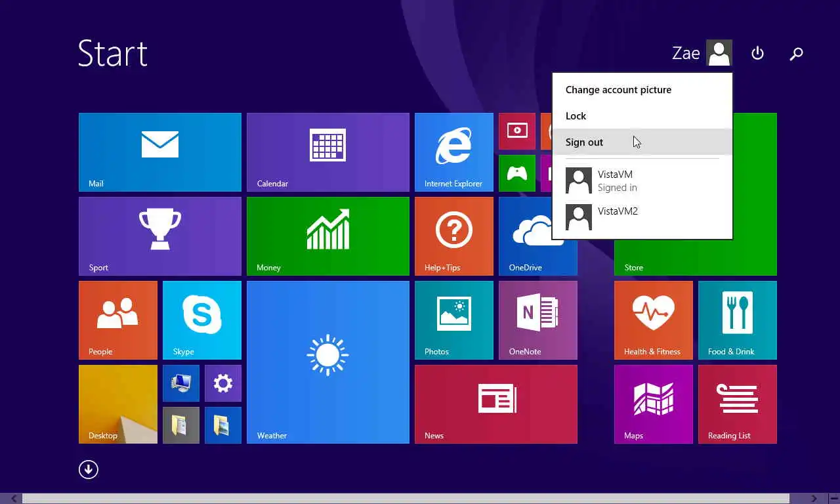Screen dimensions: 840x504
Task: Click the horizontal scrollbar left arrow
Action: 14,499
